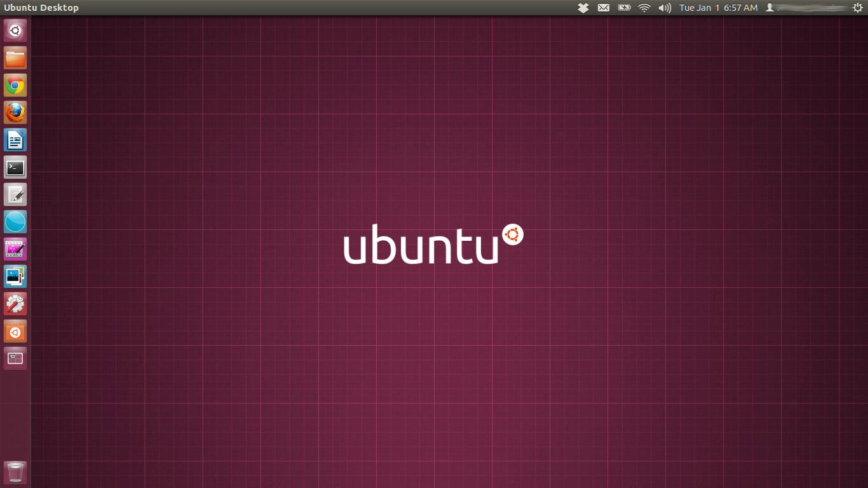Open the Wi-Fi network indicator
This screenshot has height=488, width=868.
coord(644,8)
